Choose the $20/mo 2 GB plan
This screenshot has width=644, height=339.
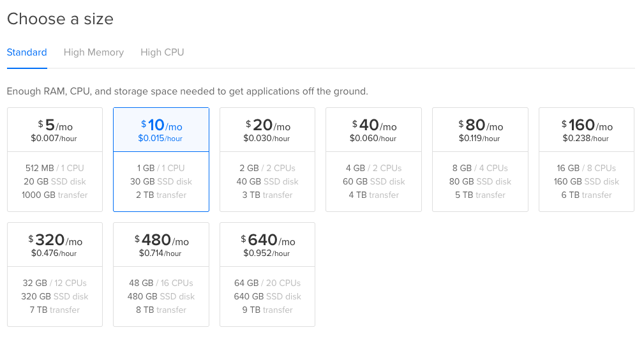coord(267,160)
